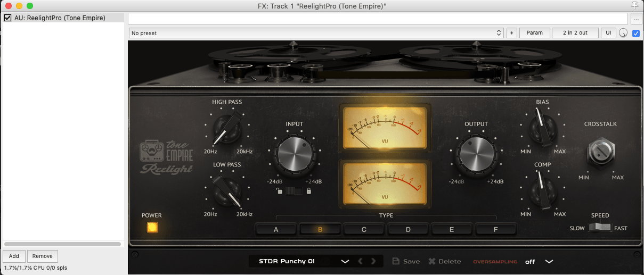Open the 2 in 2 out routing
644x275 pixels.
pos(575,33)
